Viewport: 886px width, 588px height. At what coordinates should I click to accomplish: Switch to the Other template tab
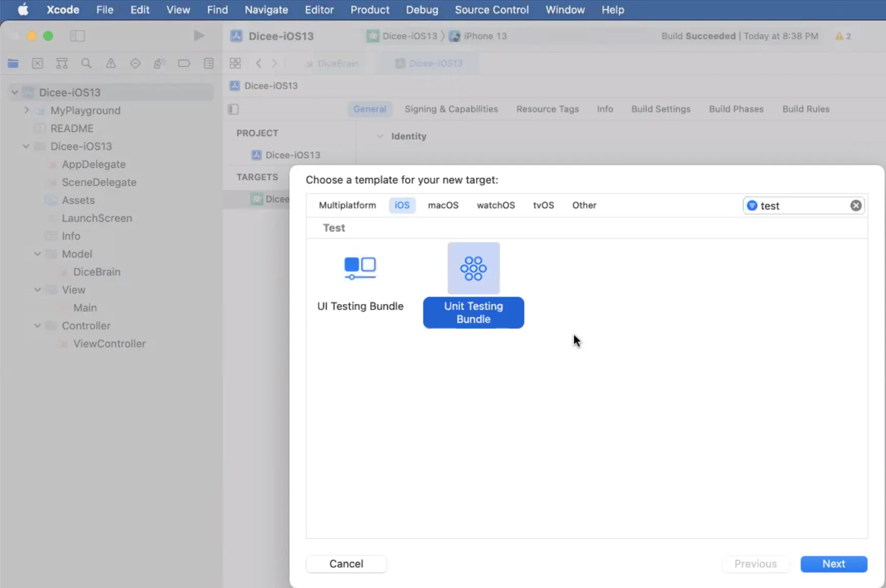[x=584, y=205]
